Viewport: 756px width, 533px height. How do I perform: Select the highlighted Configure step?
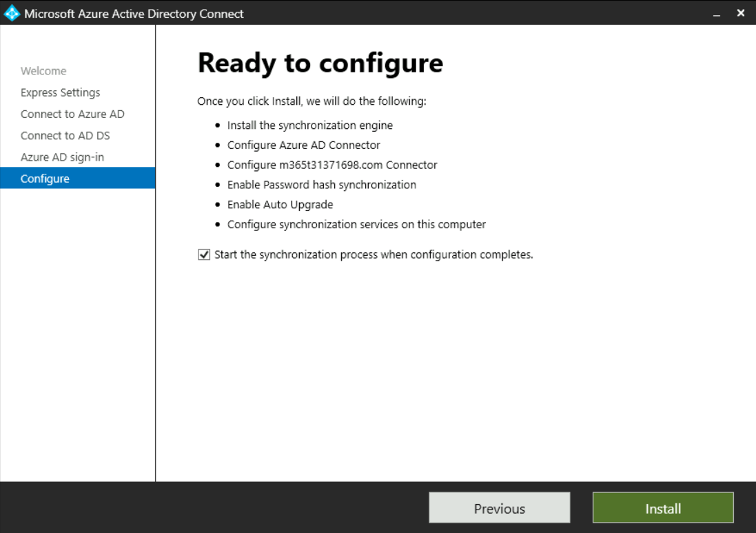[x=45, y=179]
